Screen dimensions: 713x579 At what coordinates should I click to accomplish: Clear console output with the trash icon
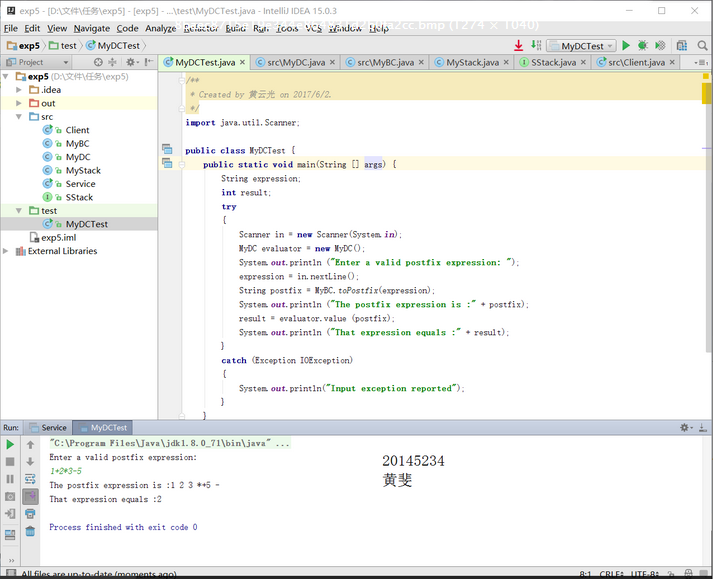point(30,531)
